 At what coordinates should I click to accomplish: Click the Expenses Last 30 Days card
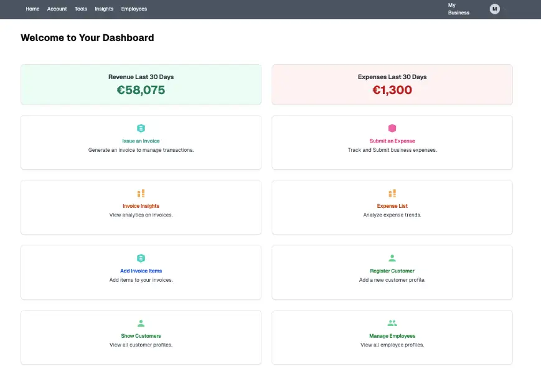(392, 85)
